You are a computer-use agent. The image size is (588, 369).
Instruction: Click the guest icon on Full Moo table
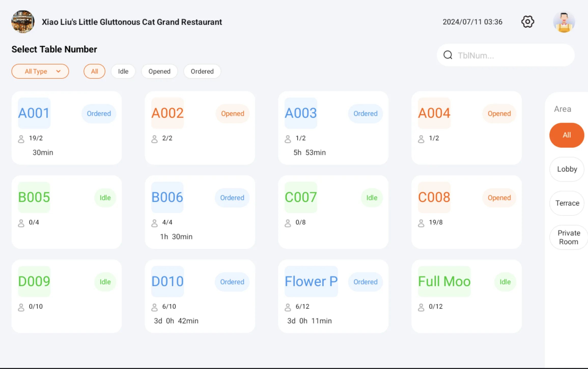[x=421, y=307]
